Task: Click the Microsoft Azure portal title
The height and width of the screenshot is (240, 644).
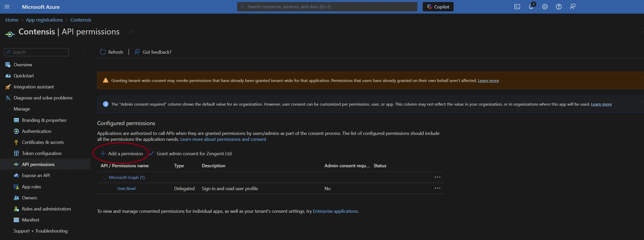Action: point(41,7)
